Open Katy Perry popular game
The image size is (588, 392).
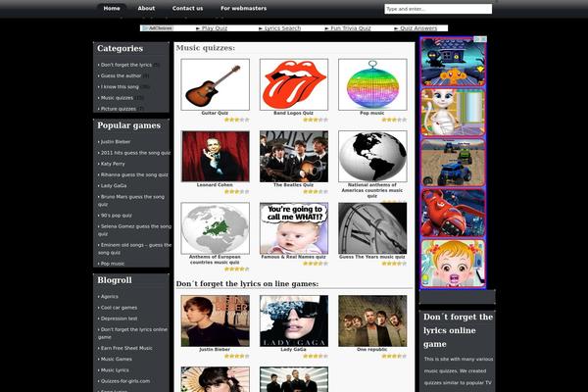click(113, 164)
